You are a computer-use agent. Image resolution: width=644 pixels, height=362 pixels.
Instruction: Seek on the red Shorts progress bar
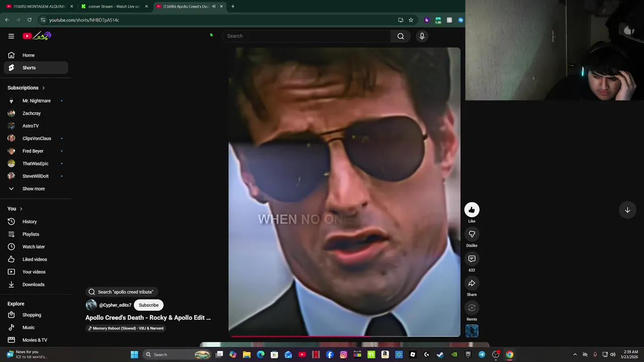pos(344,336)
